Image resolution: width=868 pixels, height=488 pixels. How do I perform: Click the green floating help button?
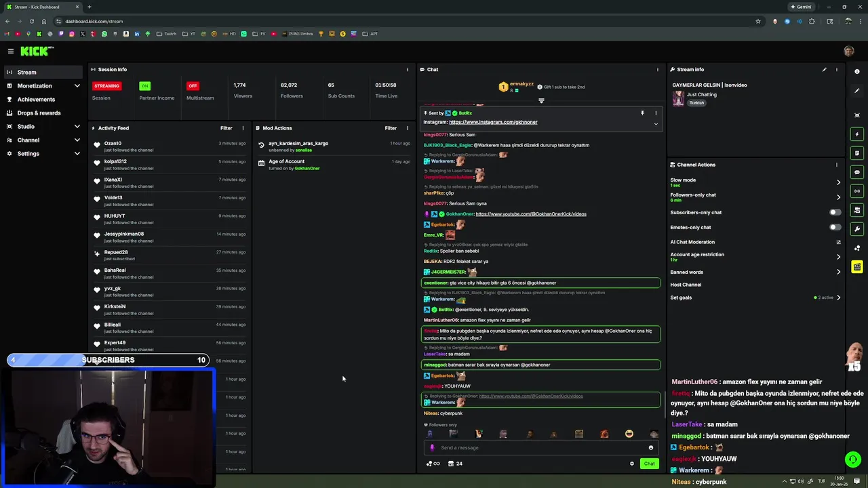tap(853, 460)
